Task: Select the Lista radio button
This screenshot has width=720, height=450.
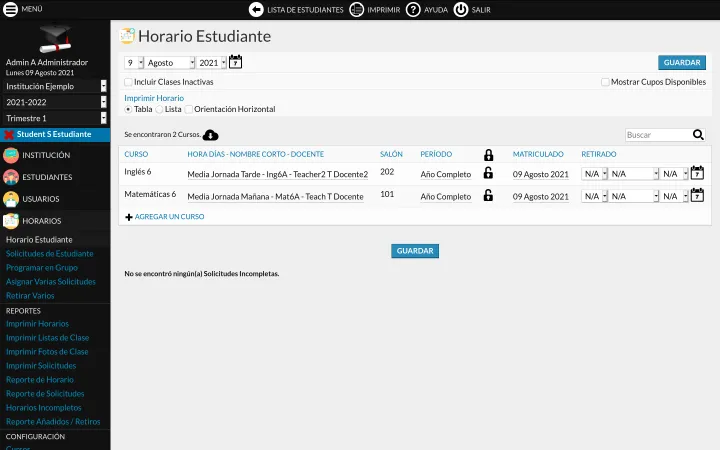Action: [x=159, y=109]
